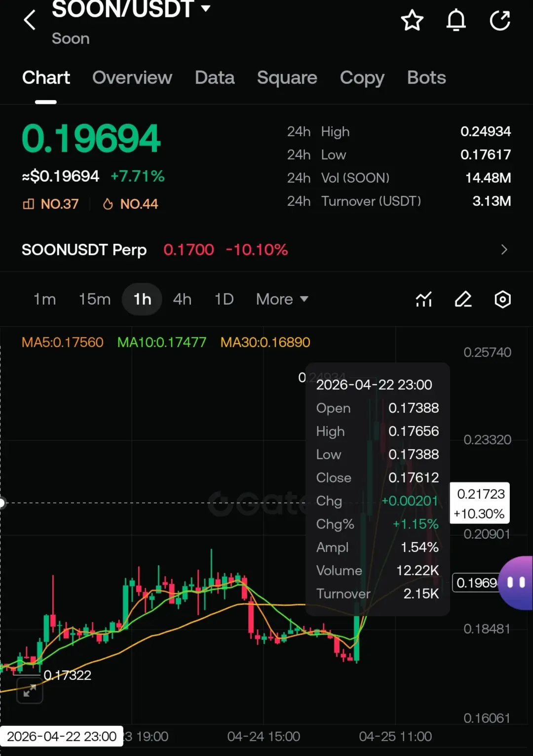
Task: Tap the 24h Low value 0.17617
Action: [x=486, y=155]
